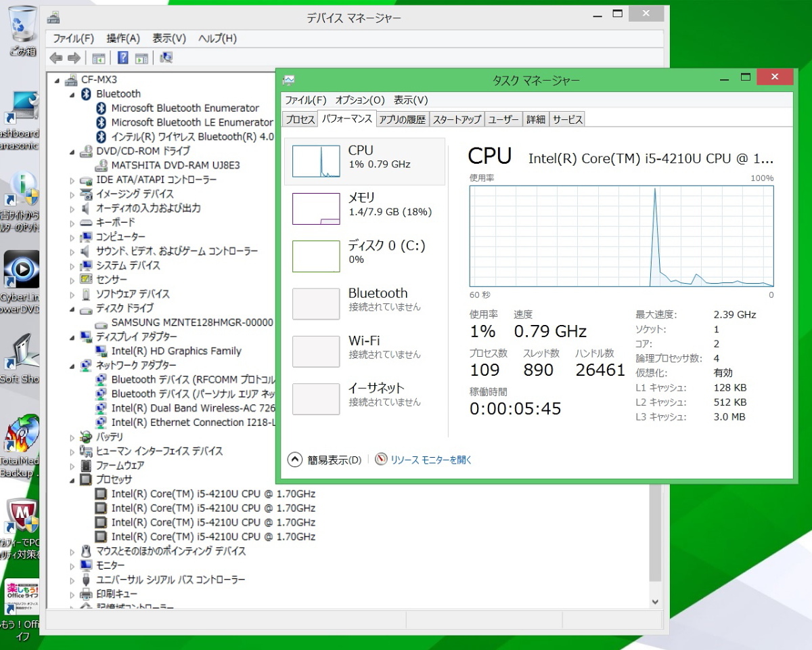Collapse the Bluetooth tree node
The image size is (812, 650).
pos(72,94)
